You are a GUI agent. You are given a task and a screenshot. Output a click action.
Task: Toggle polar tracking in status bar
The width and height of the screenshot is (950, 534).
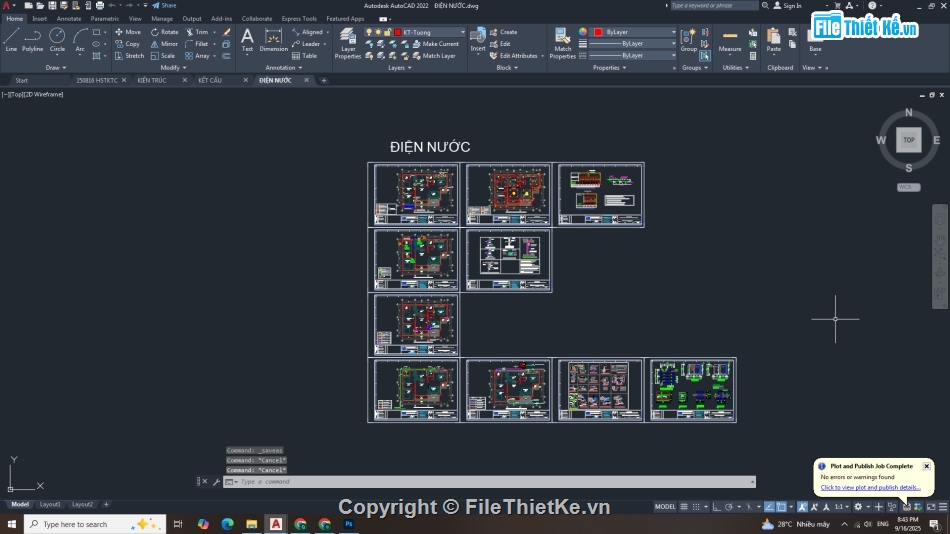pos(729,507)
